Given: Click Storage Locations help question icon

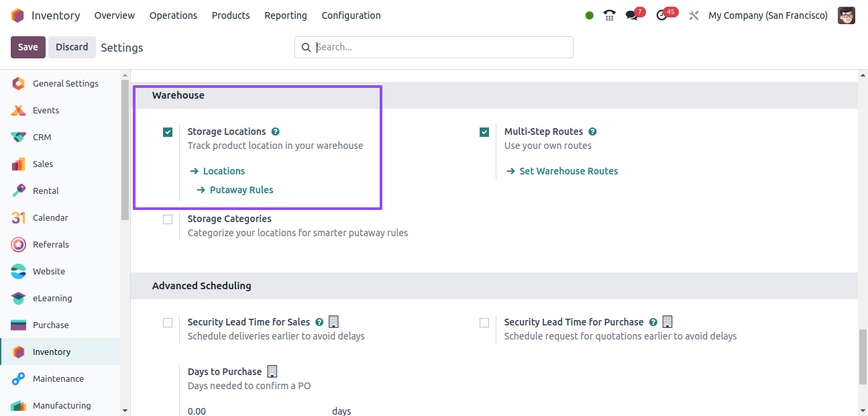Looking at the screenshot, I should [276, 132].
